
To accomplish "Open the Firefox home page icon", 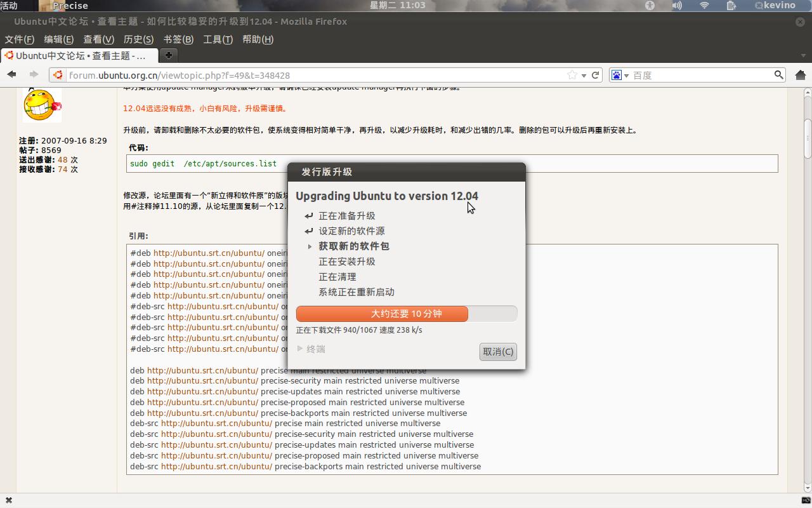I will pos(801,75).
